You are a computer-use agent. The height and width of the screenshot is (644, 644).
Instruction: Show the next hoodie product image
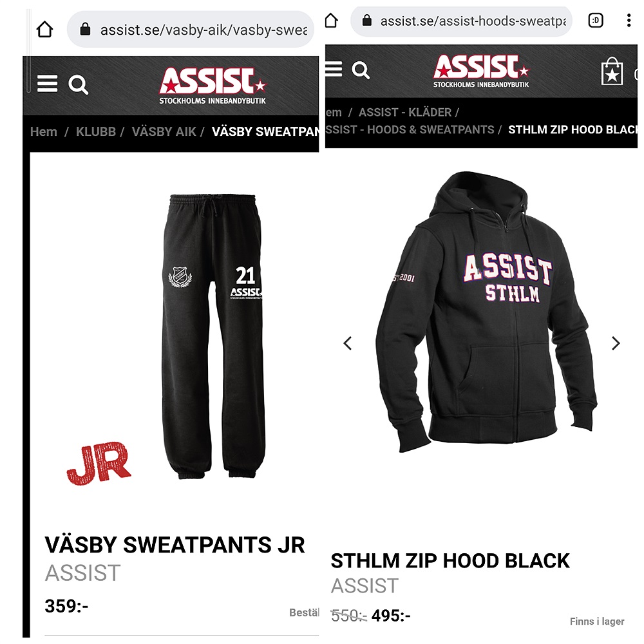tap(615, 343)
